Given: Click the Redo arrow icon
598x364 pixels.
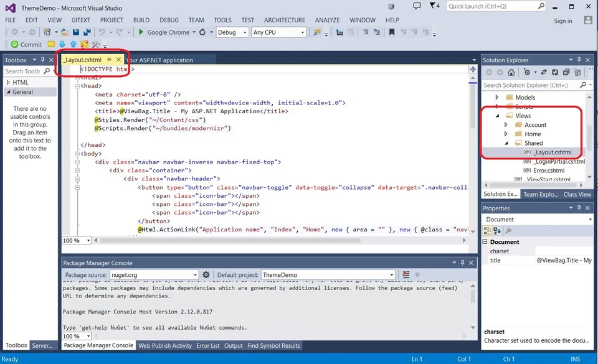Looking at the screenshot, I should [x=120, y=32].
